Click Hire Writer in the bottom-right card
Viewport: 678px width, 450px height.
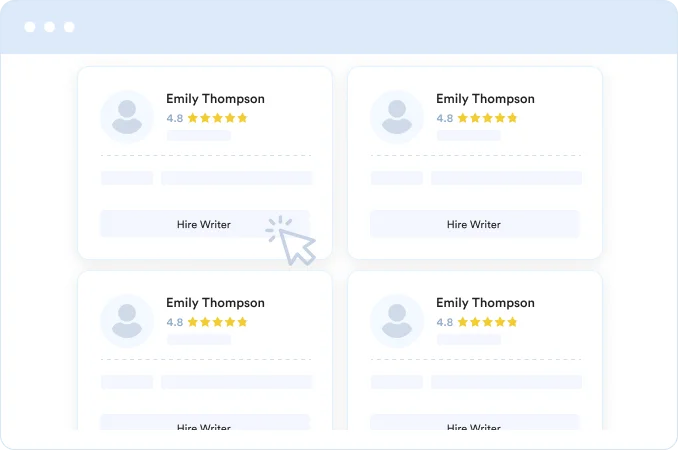474,425
